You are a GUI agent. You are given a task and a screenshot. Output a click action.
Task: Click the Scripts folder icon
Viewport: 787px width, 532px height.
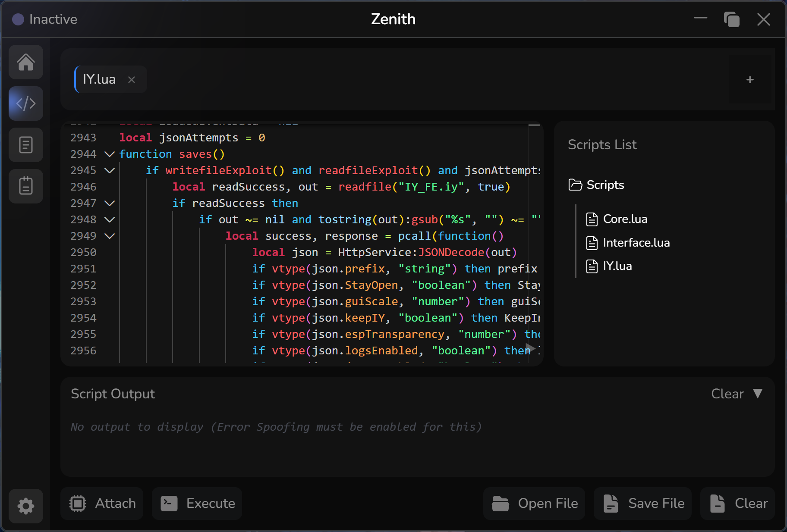click(575, 185)
